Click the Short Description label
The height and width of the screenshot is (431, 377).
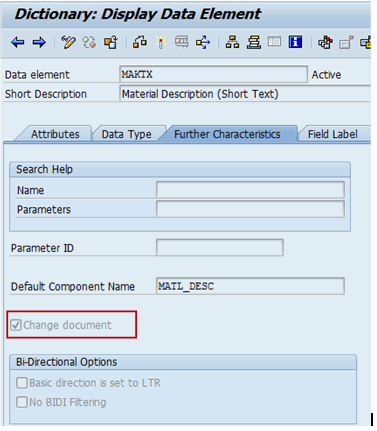46,94
